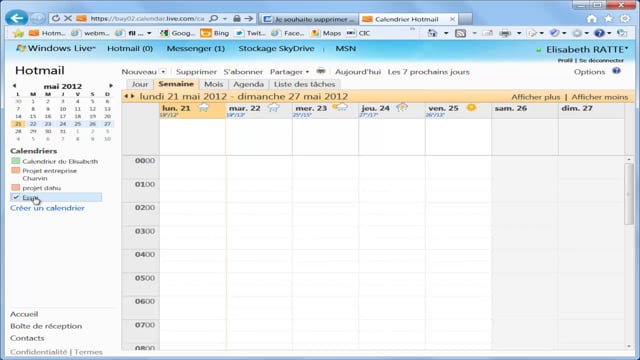The width and height of the screenshot is (640, 360).
Task: Open the Bing bookmark
Action: (x=215, y=33)
